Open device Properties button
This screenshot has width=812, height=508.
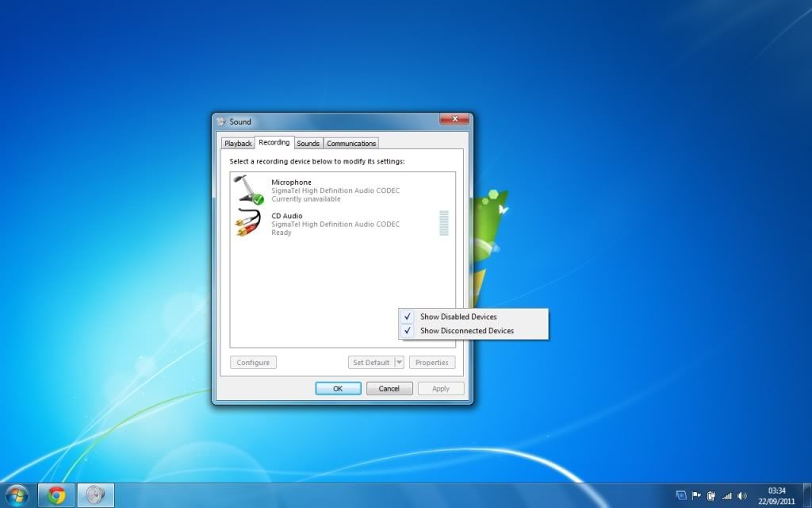point(432,362)
